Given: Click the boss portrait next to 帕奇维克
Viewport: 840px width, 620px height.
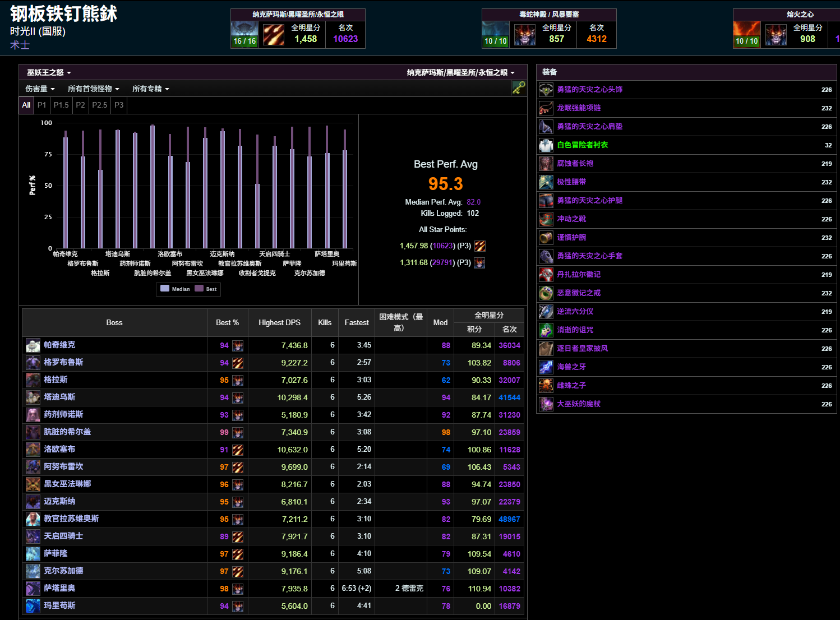Looking at the screenshot, I should click(x=33, y=345).
